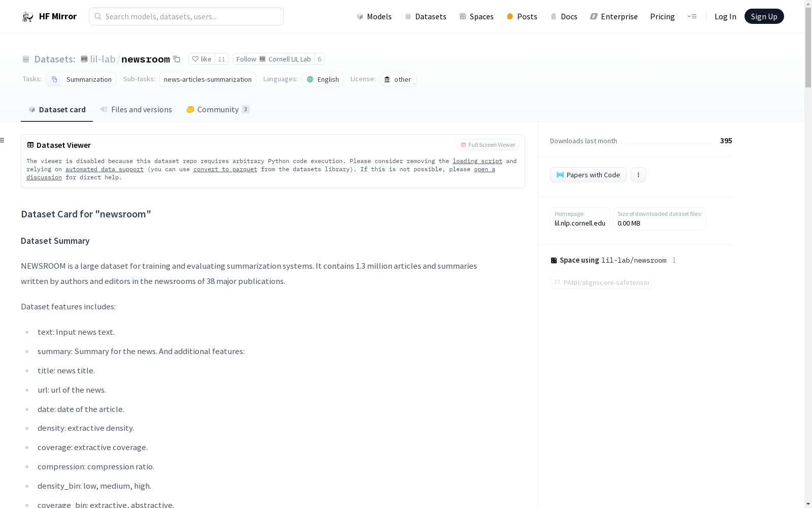Image resolution: width=812 pixels, height=508 pixels.
Task: Click the vertical scrollbar thumb
Action: tap(808, 48)
